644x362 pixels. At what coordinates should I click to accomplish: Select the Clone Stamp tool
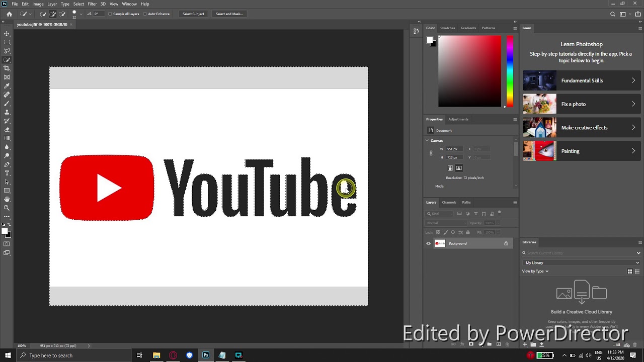(x=7, y=112)
